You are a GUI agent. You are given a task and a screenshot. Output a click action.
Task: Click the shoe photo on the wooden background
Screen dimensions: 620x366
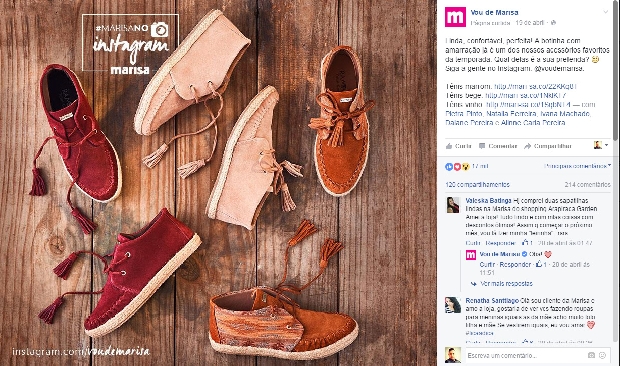[218, 183]
